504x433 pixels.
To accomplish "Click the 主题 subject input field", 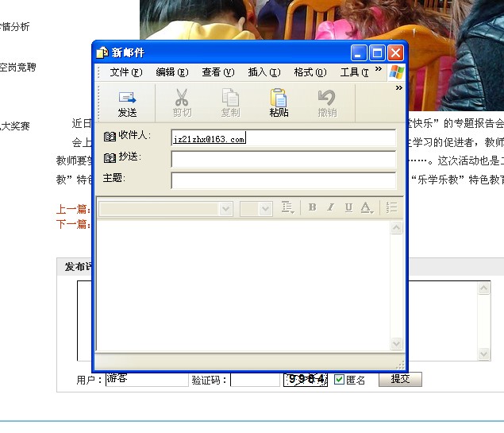I will (283, 180).
